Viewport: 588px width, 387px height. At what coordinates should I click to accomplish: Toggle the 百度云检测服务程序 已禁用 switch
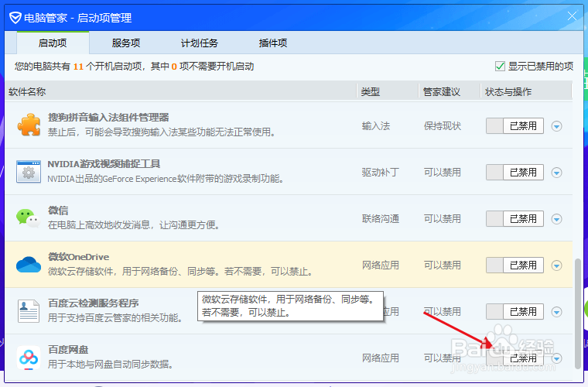click(514, 312)
